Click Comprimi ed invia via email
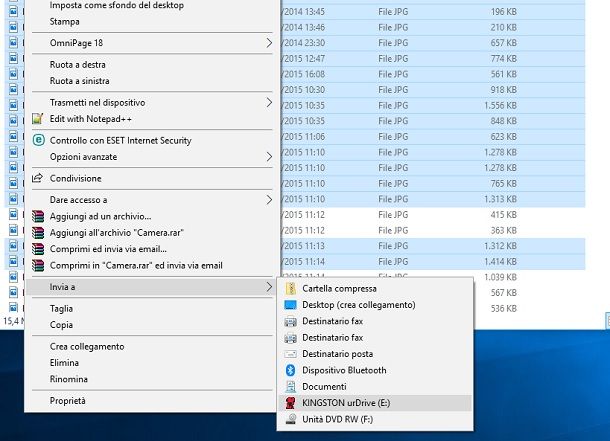 coord(108,249)
